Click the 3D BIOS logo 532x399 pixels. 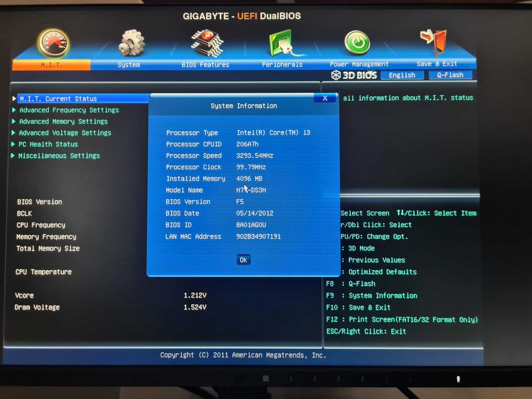pyautogui.click(x=354, y=75)
